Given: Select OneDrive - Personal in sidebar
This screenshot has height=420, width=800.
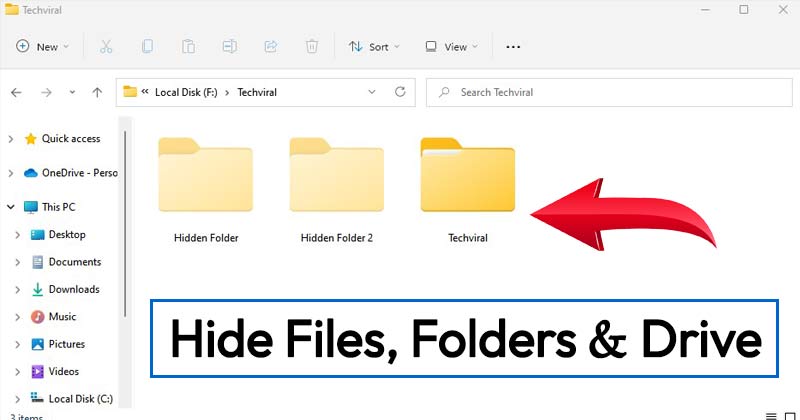Looking at the screenshot, I should 71,173.
